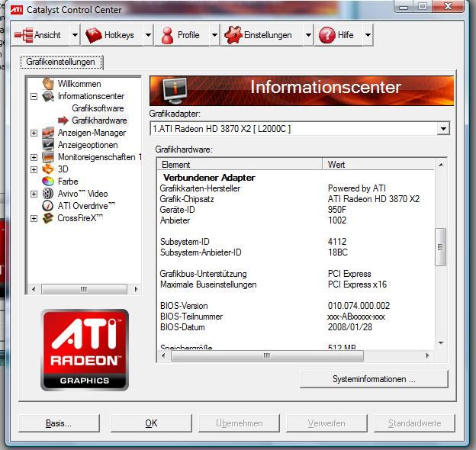Select the Grafikeinstellungen tab
The image size is (476, 450).
pyautogui.click(x=61, y=62)
